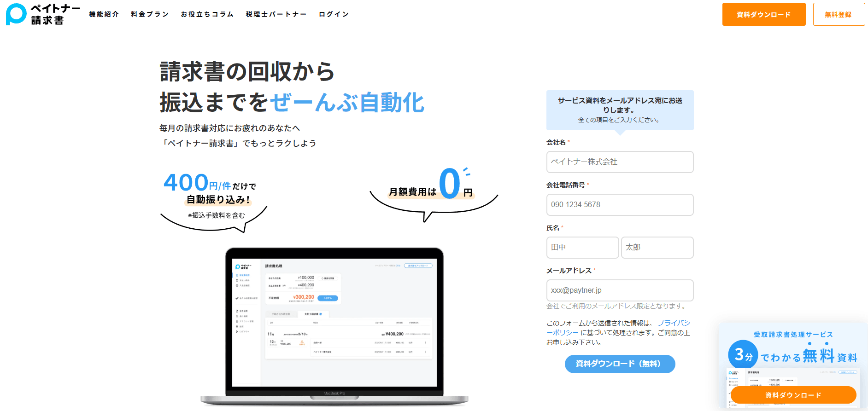The height and width of the screenshot is (411, 868).
Task: Open the プライバシーポリシー link
Action: pos(673,323)
